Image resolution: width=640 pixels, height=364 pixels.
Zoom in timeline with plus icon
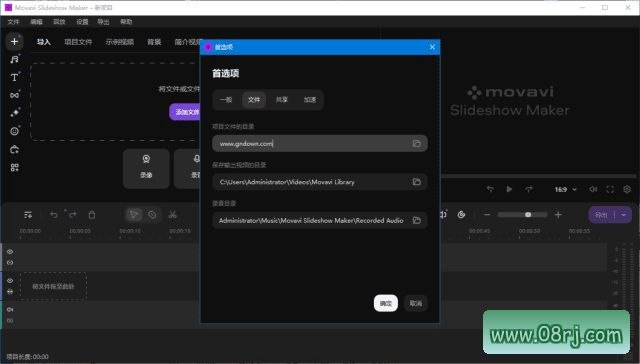click(x=558, y=215)
